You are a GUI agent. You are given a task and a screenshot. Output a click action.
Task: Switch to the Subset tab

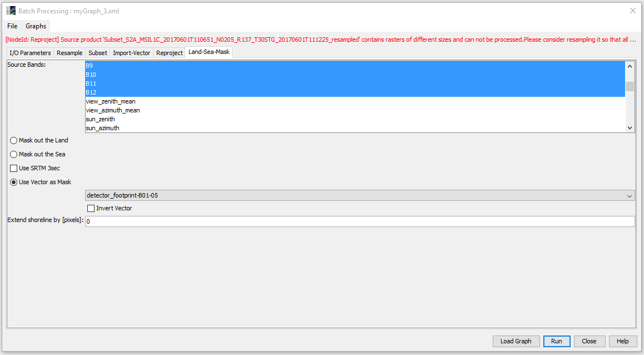point(98,53)
